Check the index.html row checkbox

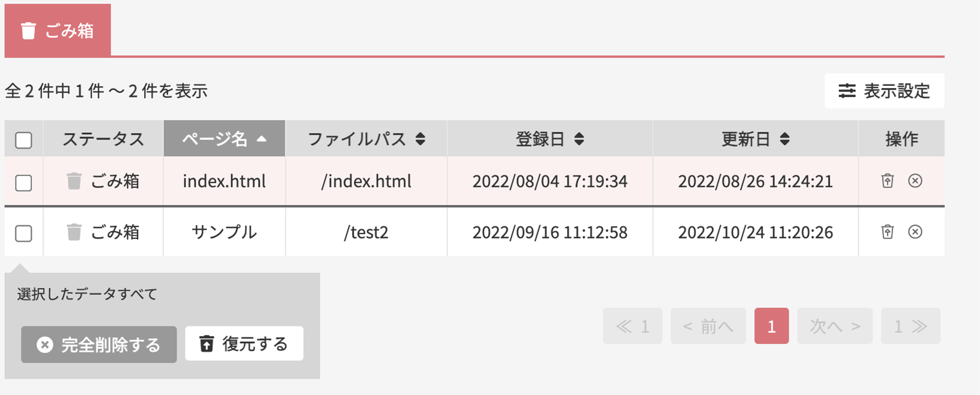[24, 182]
